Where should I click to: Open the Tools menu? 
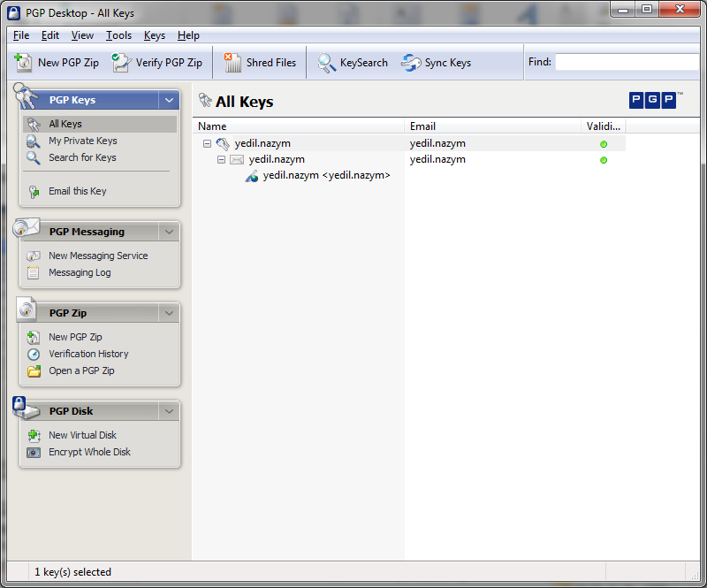coord(118,35)
